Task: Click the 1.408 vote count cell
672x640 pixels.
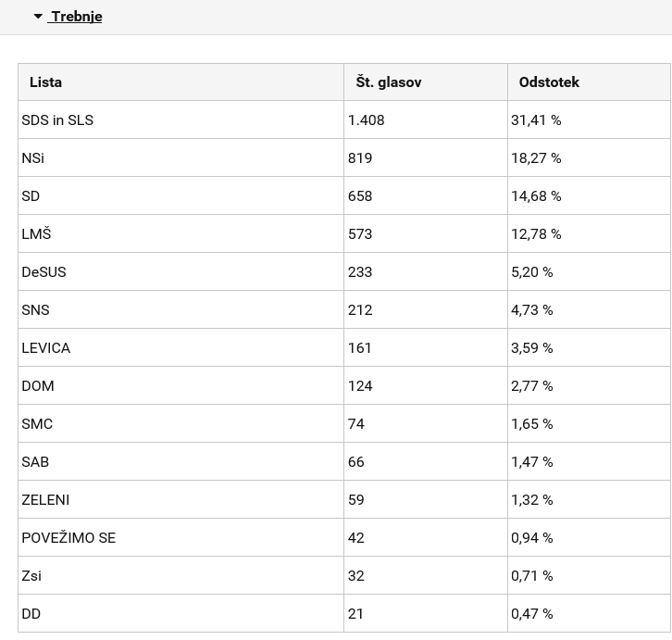Action: pos(426,119)
